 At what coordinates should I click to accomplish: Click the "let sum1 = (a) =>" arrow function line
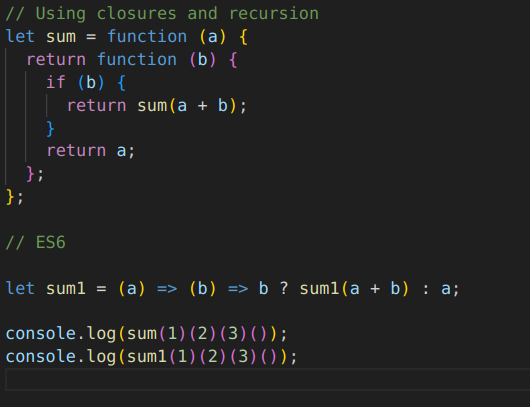pos(233,289)
